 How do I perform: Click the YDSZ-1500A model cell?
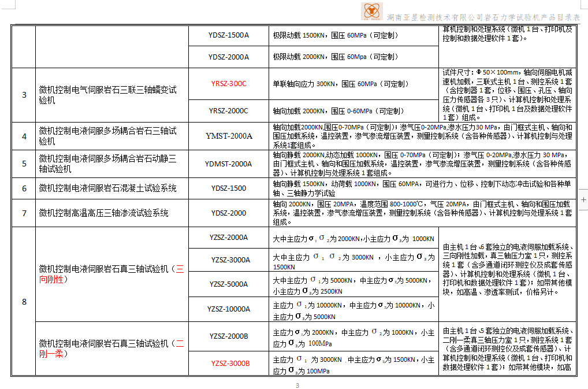[229, 35]
